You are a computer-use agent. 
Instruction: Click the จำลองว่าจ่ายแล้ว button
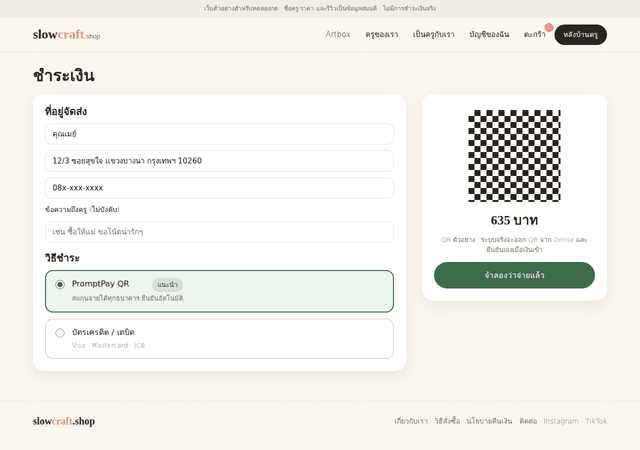point(514,275)
